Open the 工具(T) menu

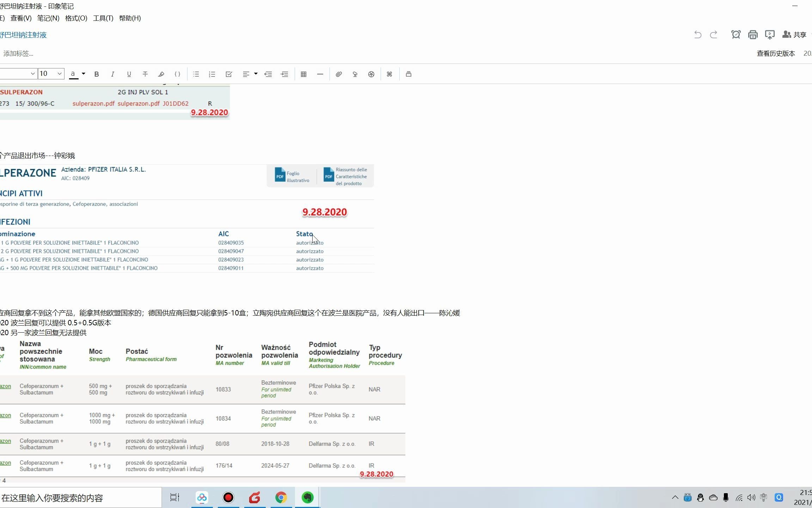pyautogui.click(x=103, y=18)
